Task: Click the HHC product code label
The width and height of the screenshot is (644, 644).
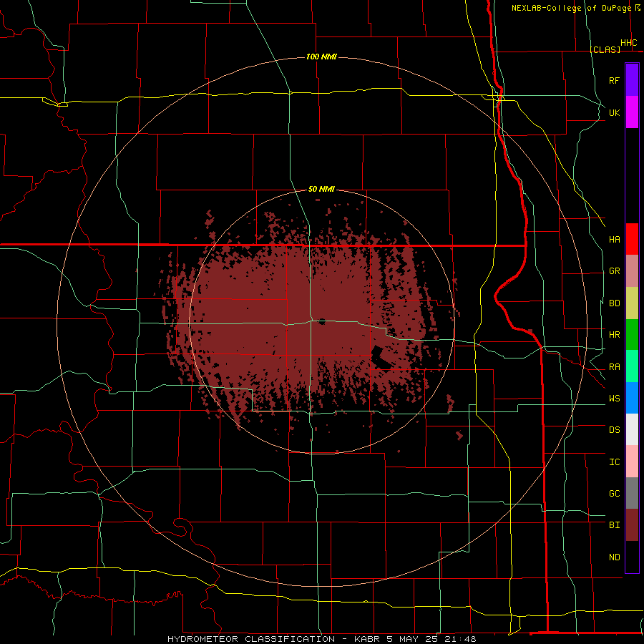Action: 628,43
